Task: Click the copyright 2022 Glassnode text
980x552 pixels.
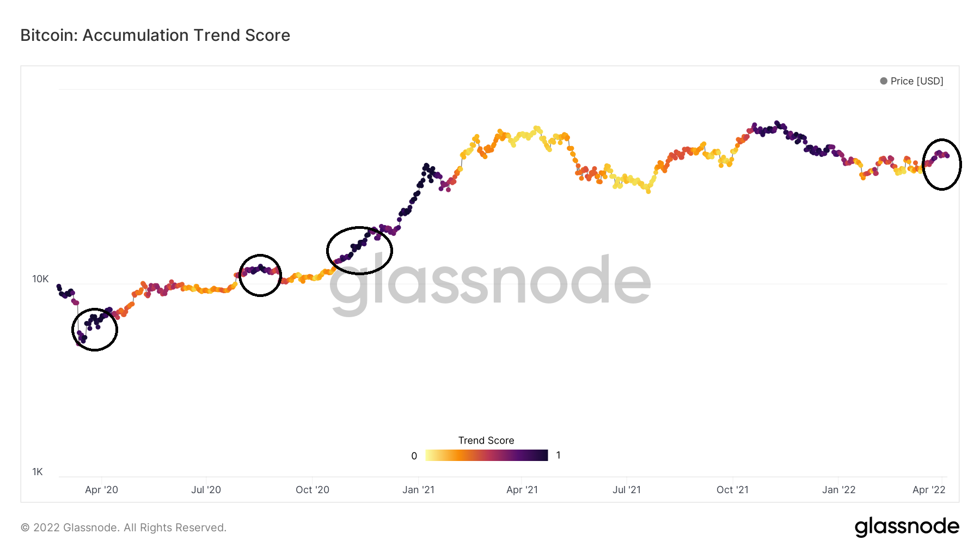Action: click(x=124, y=527)
